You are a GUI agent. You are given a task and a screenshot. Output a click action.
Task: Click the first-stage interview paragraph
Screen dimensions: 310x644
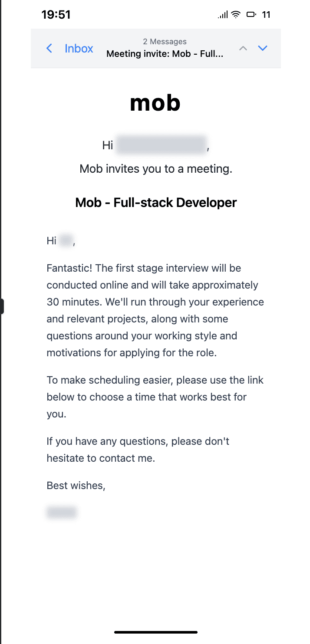(x=155, y=310)
